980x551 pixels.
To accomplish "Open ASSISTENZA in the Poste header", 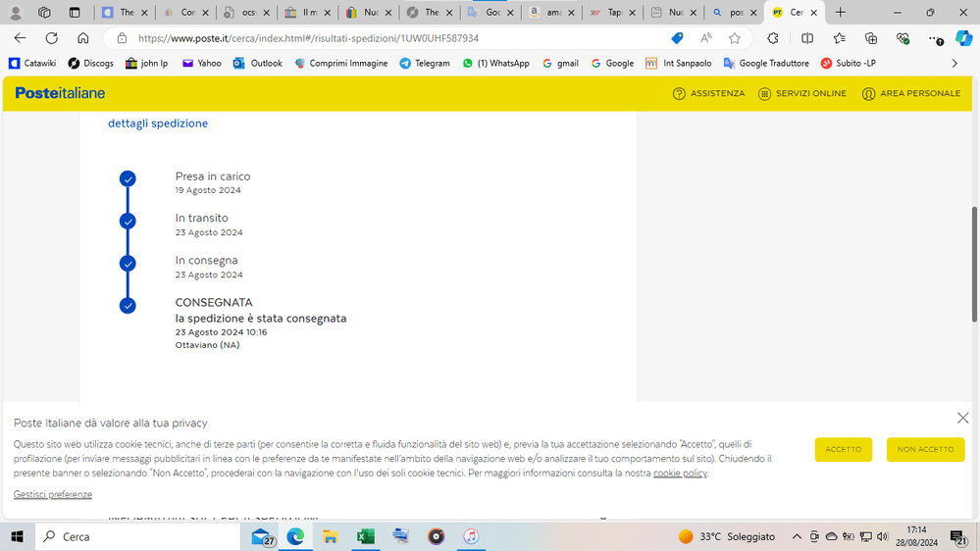I will click(x=708, y=93).
